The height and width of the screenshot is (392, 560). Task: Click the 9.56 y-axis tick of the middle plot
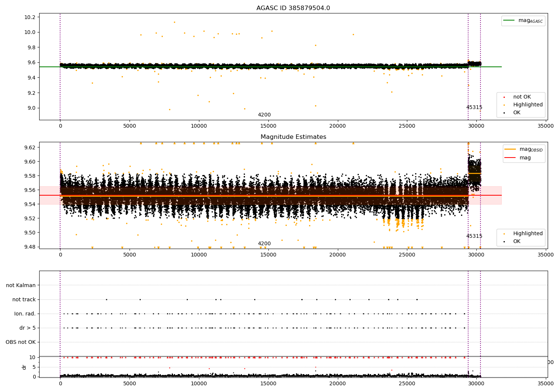click(x=30, y=190)
